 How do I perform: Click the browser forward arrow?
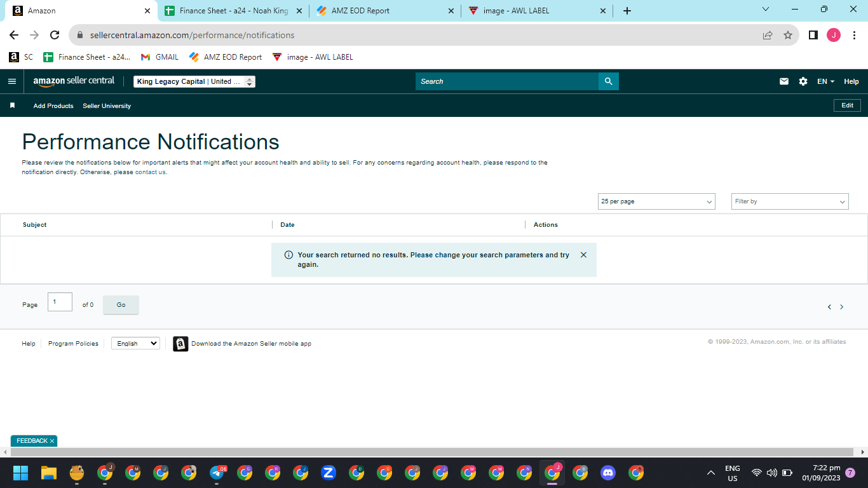34,36
